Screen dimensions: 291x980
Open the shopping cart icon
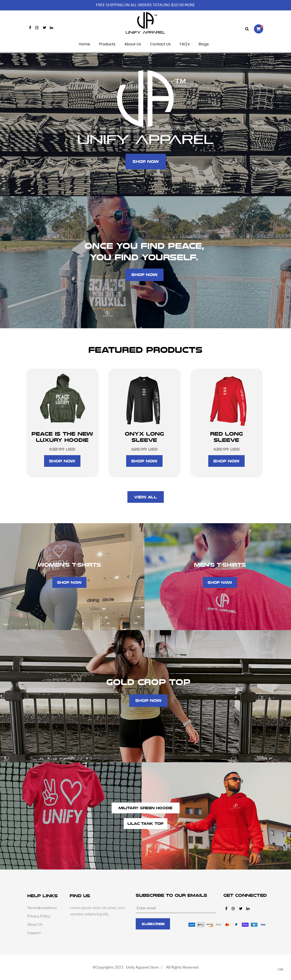point(259,29)
